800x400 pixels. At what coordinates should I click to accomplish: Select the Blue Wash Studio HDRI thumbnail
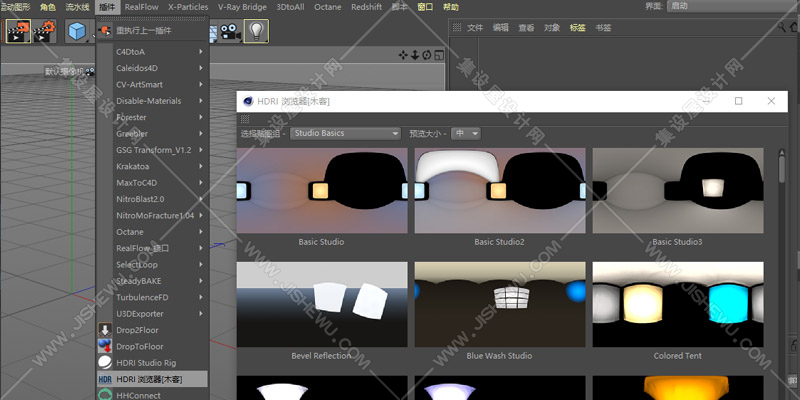coord(500,305)
